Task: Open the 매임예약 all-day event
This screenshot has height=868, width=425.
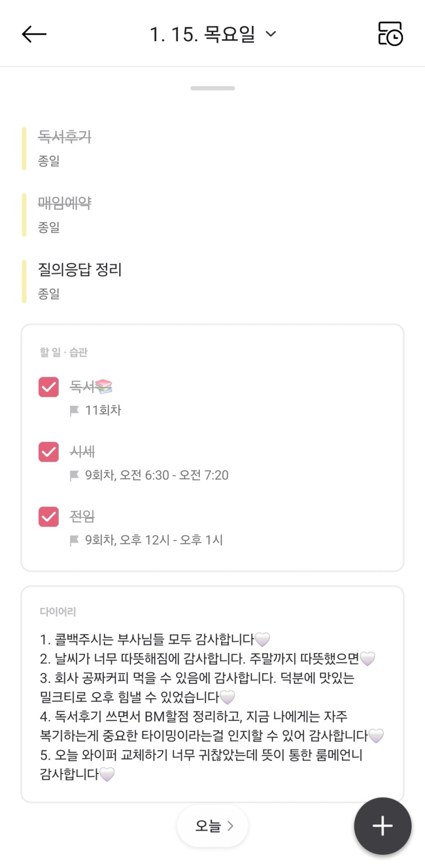Action: [x=65, y=203]
